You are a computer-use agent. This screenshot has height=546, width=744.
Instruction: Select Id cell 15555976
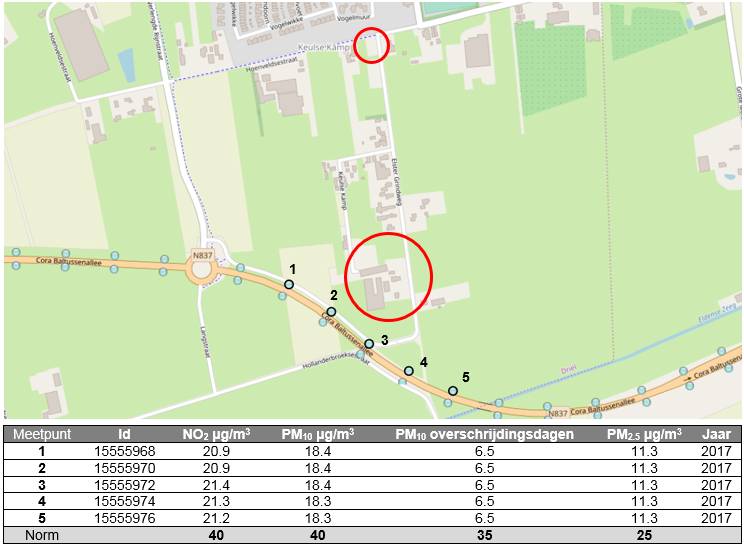125,518
